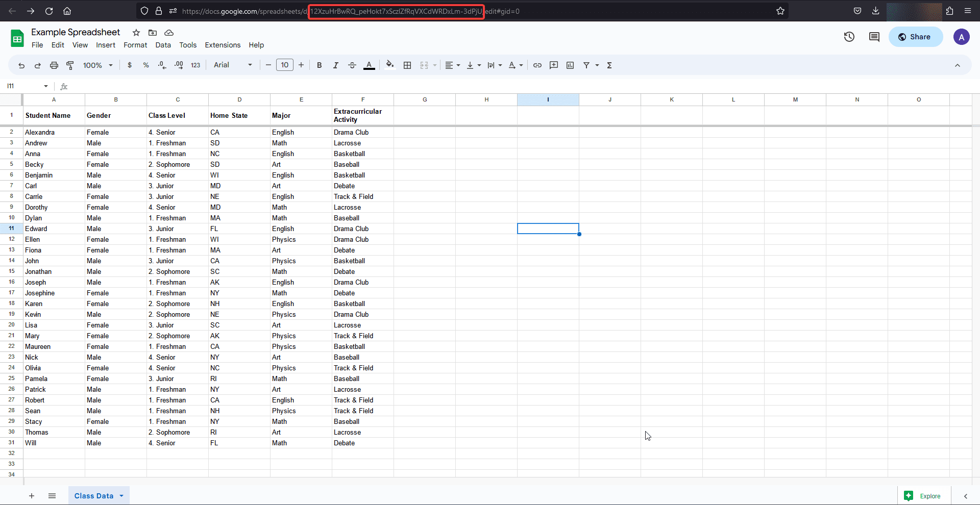Open the Functions menu

609,65
